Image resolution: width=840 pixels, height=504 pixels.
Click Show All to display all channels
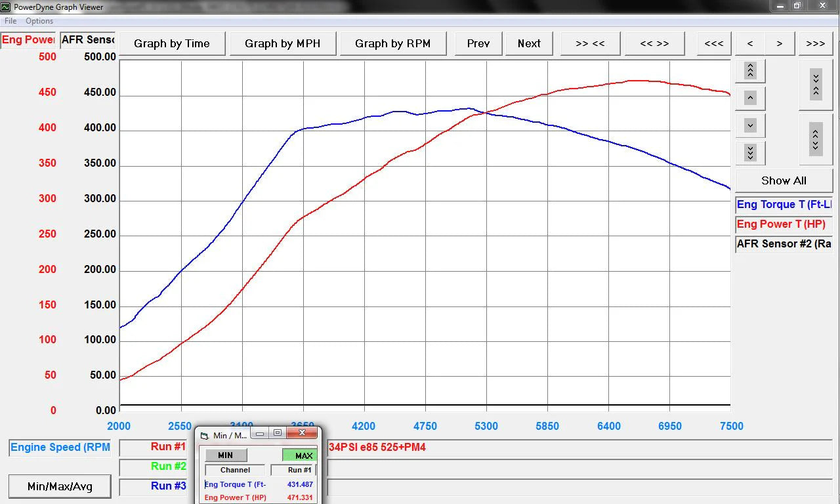(x=783, y=180)
